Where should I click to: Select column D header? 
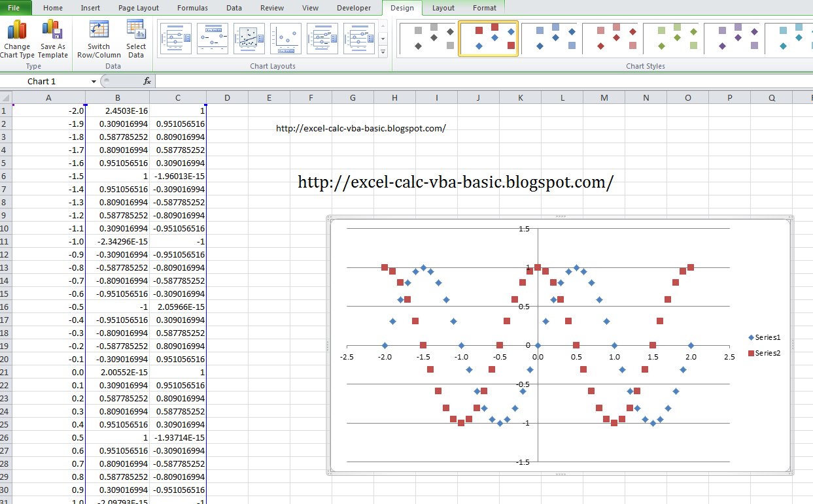click(227, 98)
